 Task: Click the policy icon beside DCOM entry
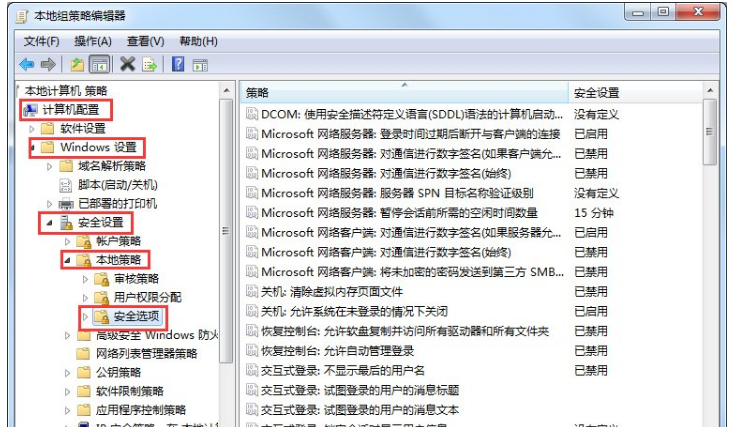(252, 114)
